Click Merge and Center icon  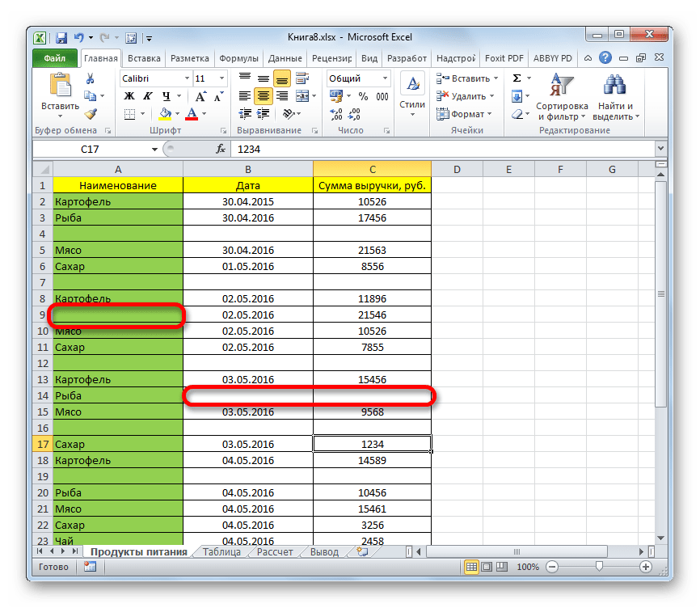coord(302,96)
